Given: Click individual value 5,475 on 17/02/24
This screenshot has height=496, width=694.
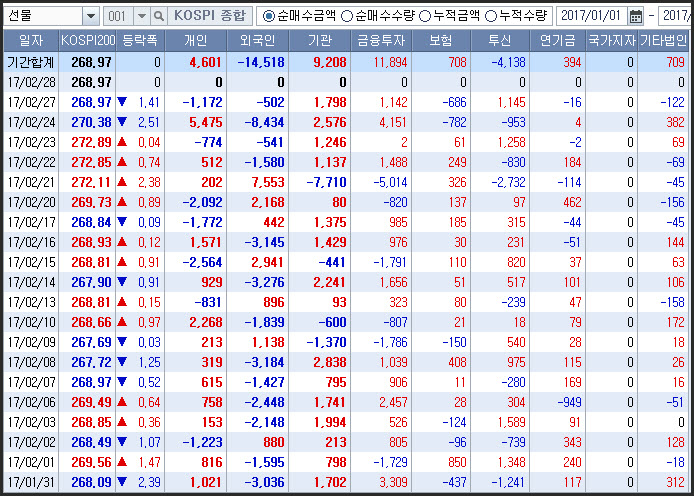Looking at the screenshot, I should [x=205, y=122].
